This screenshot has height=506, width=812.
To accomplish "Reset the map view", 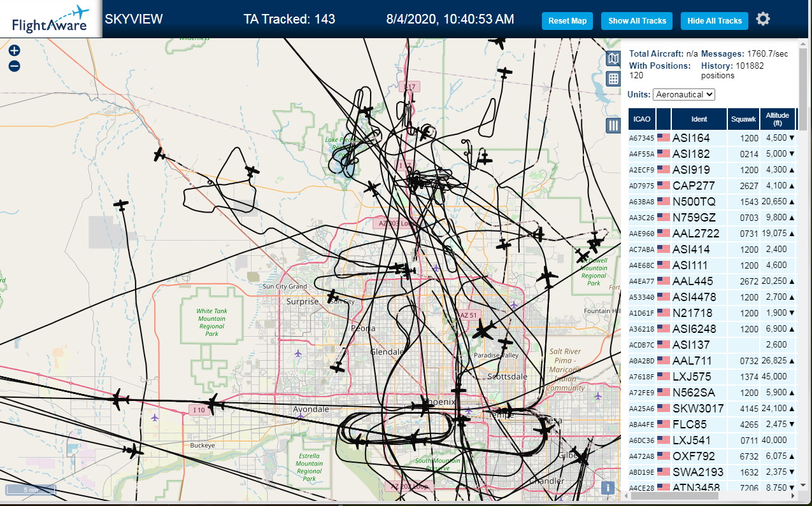I will pyautogui.click(x=567, y=21).
